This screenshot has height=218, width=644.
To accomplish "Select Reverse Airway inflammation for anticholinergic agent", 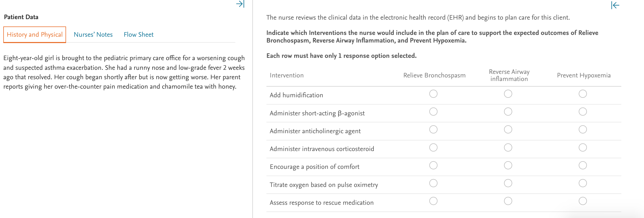I will click(508, 129).
